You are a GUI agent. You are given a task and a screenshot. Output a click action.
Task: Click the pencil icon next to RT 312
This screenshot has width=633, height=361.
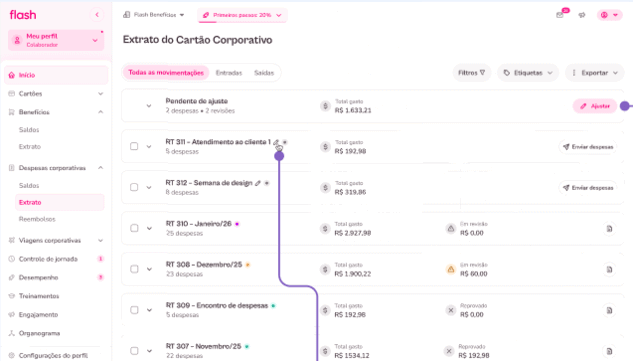[258, 183]
